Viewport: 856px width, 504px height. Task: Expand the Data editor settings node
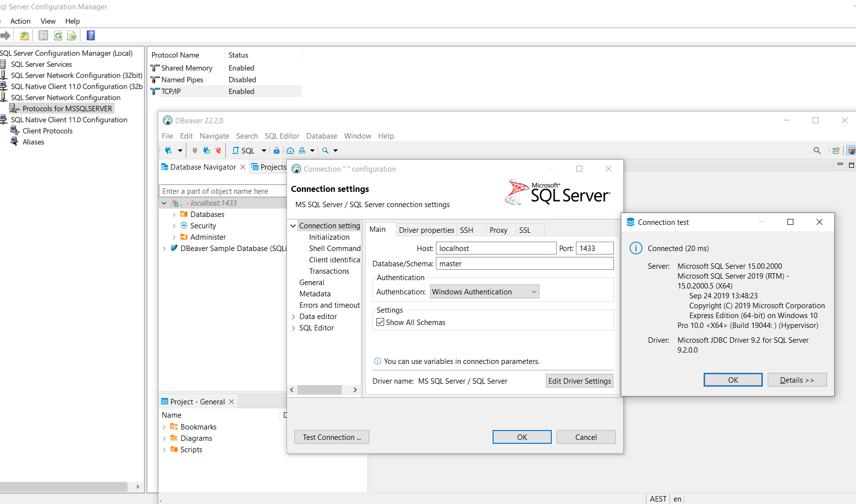click(293, 317)
